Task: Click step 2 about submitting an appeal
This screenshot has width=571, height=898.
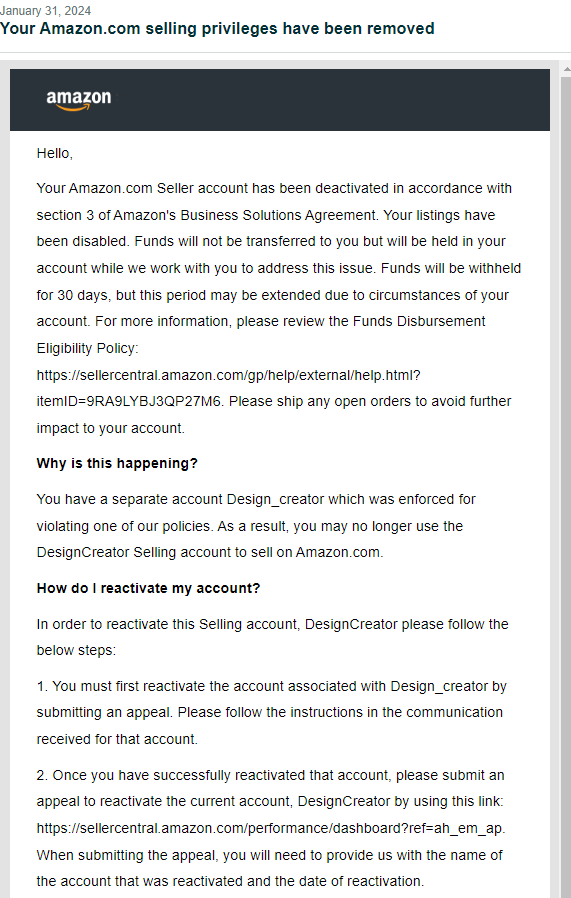Action: coord(271,828)
